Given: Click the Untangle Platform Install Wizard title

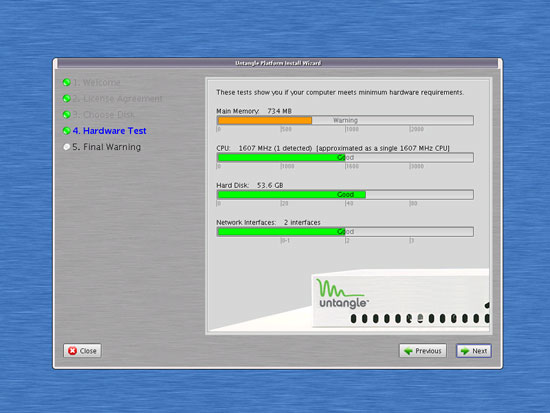Looking at the screenshot, I should [278, 63].
